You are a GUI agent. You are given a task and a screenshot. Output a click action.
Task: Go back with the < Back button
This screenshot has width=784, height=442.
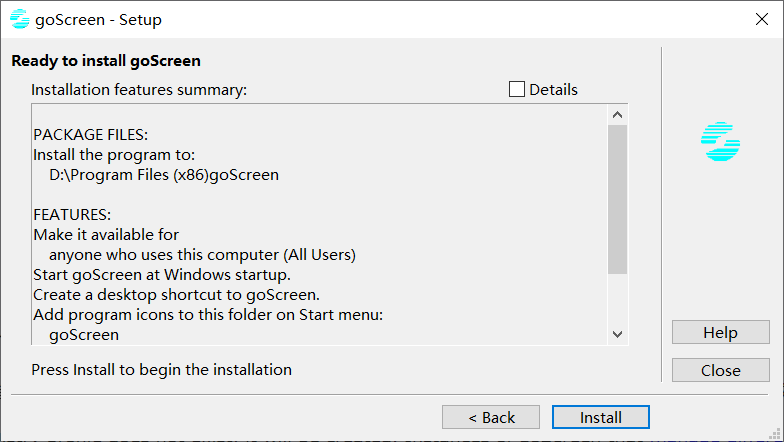[491, 417]
